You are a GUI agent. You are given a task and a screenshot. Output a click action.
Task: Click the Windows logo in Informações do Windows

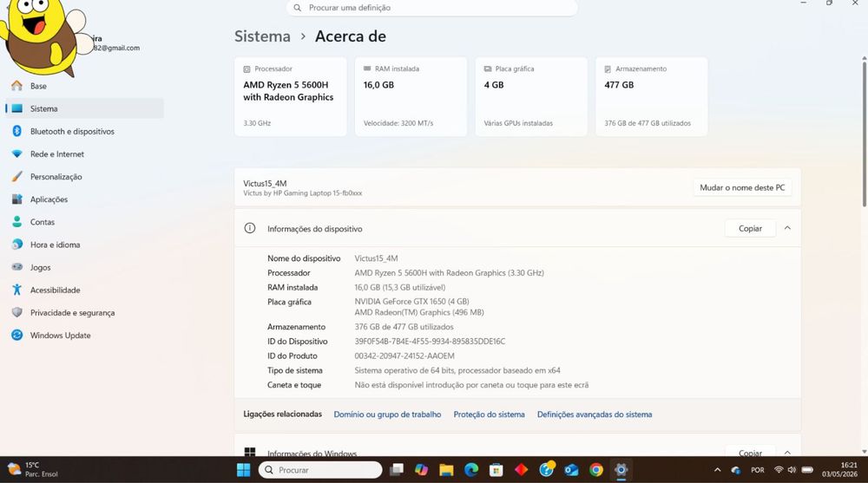click(x=250, y=452)
